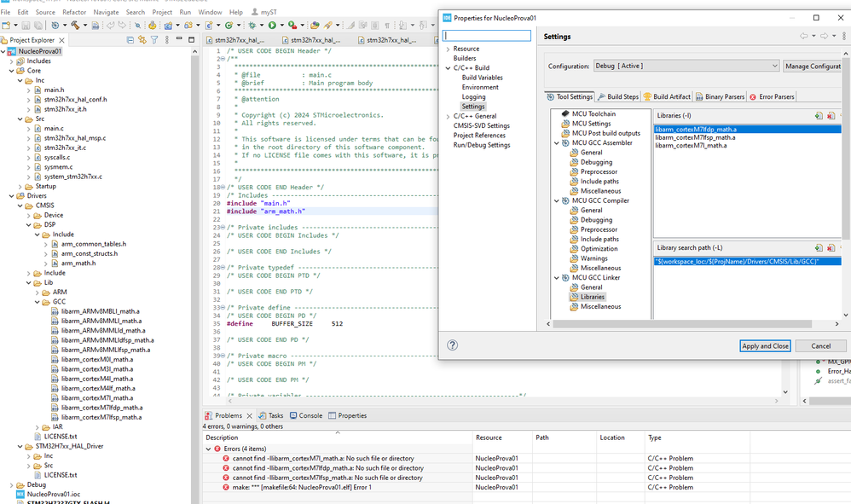851x504 pixels.
Task: Open the Configuration dropdown showing Debug
Action: [x=686, y=67]
